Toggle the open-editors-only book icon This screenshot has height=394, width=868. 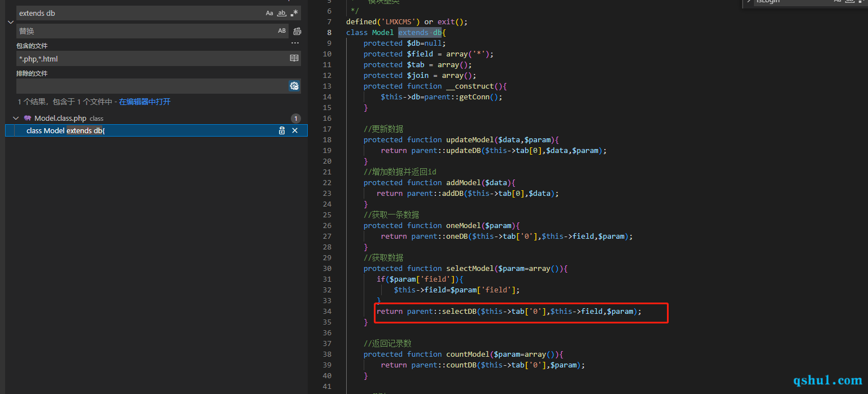pos(294,58)
